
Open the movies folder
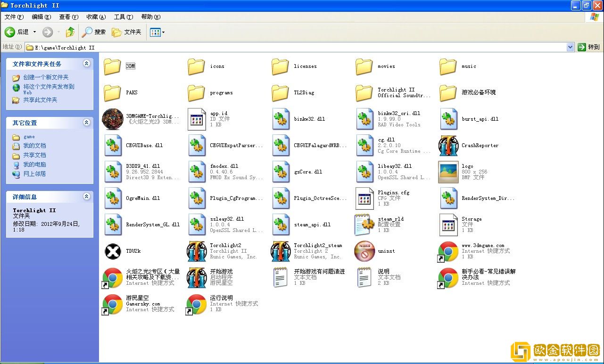tap(364, 66)
